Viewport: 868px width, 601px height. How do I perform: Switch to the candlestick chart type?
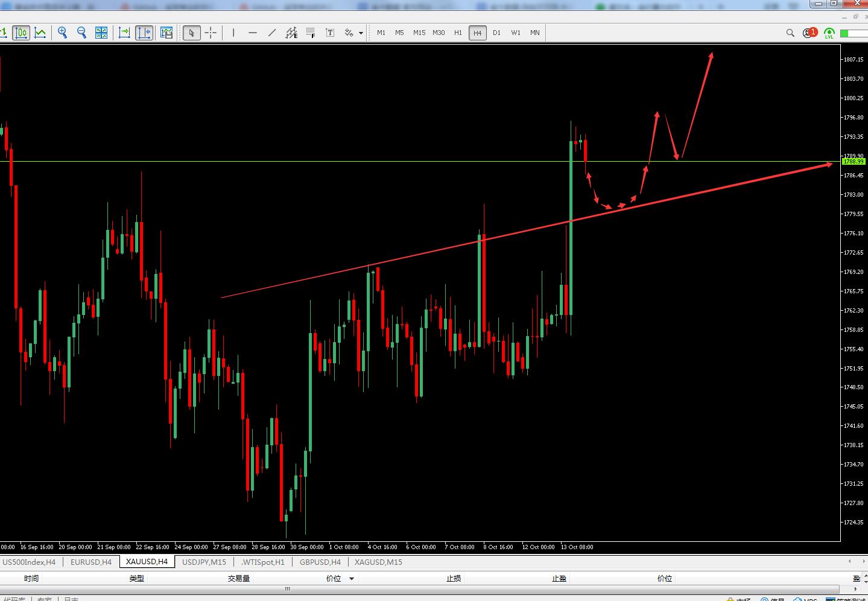click(x=21, y=33)
